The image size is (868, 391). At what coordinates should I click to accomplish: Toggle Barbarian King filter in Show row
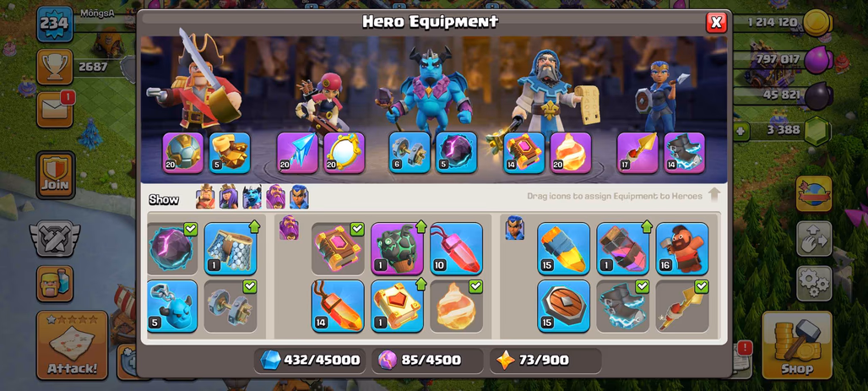[205, 197]
